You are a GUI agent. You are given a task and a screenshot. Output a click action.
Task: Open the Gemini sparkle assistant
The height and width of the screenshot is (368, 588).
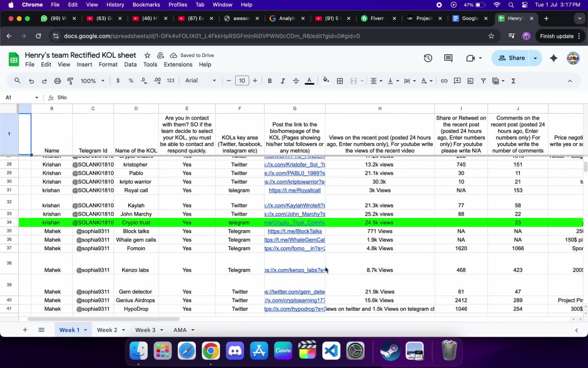tap(553, 58)
